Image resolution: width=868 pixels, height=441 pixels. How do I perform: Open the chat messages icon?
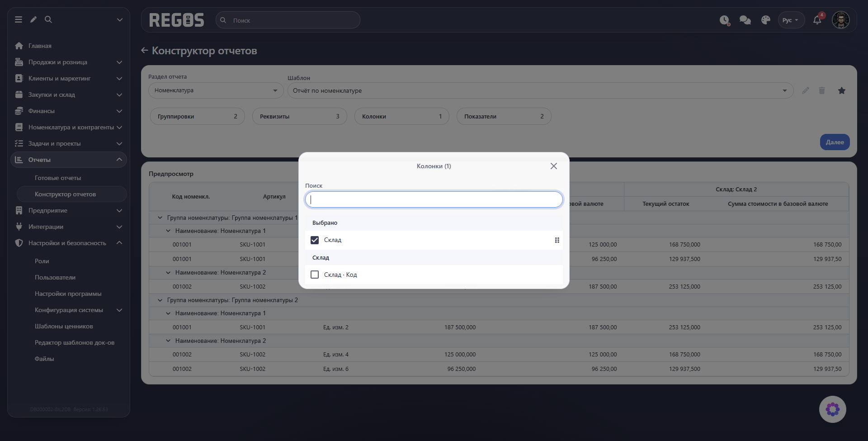click(x=745, y=20)
